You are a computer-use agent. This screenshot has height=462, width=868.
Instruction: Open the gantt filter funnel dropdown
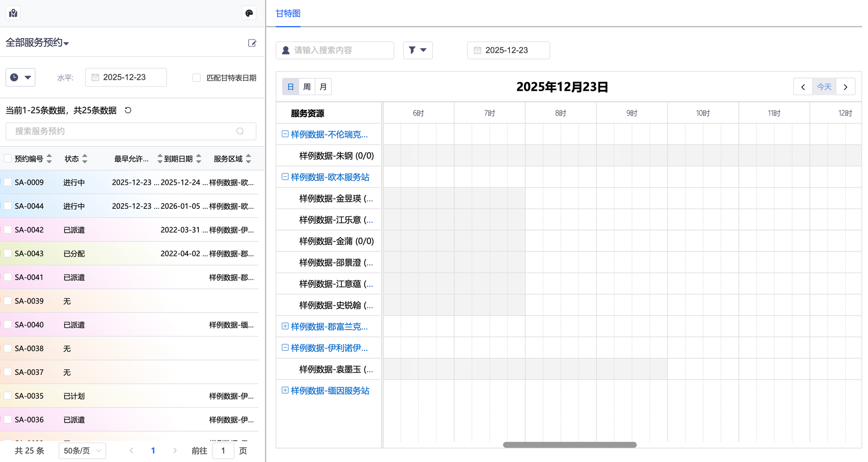[x=418, y=50]
